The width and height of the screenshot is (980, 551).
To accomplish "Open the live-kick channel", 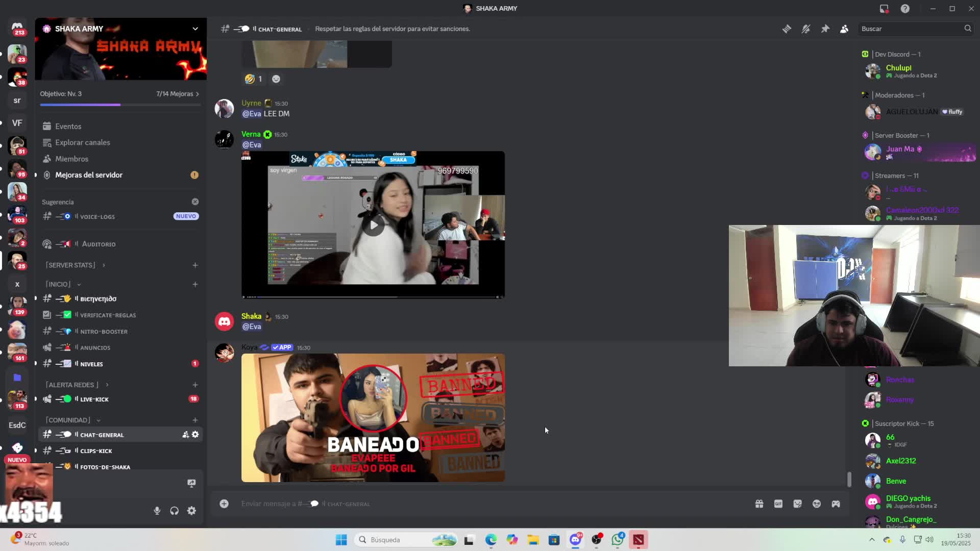I will click(120, 399).
